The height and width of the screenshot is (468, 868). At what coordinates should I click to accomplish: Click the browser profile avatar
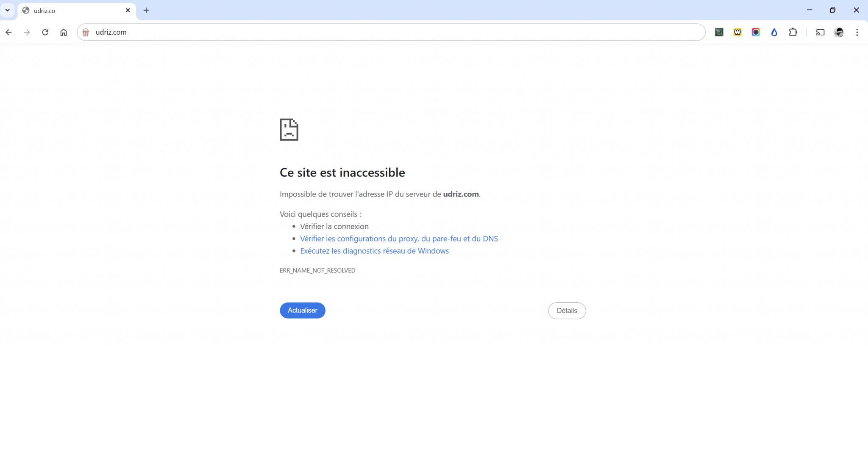(x=839, y=32)
